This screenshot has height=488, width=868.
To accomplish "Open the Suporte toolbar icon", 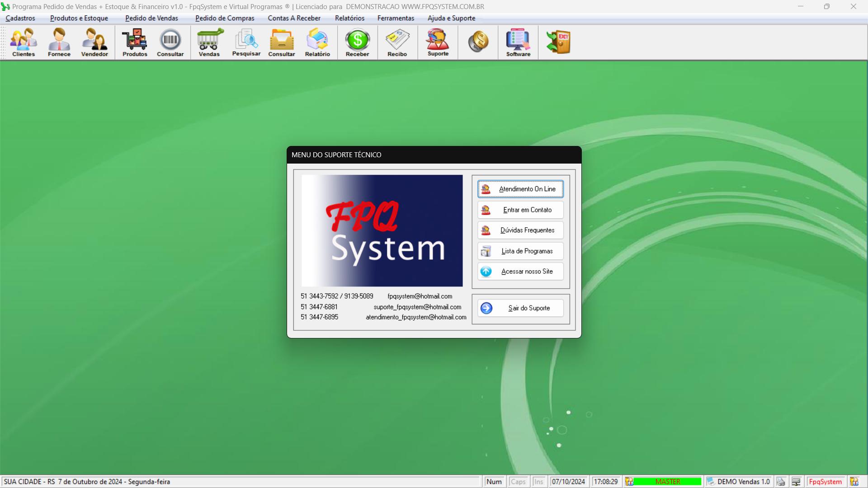I will 438,42.
